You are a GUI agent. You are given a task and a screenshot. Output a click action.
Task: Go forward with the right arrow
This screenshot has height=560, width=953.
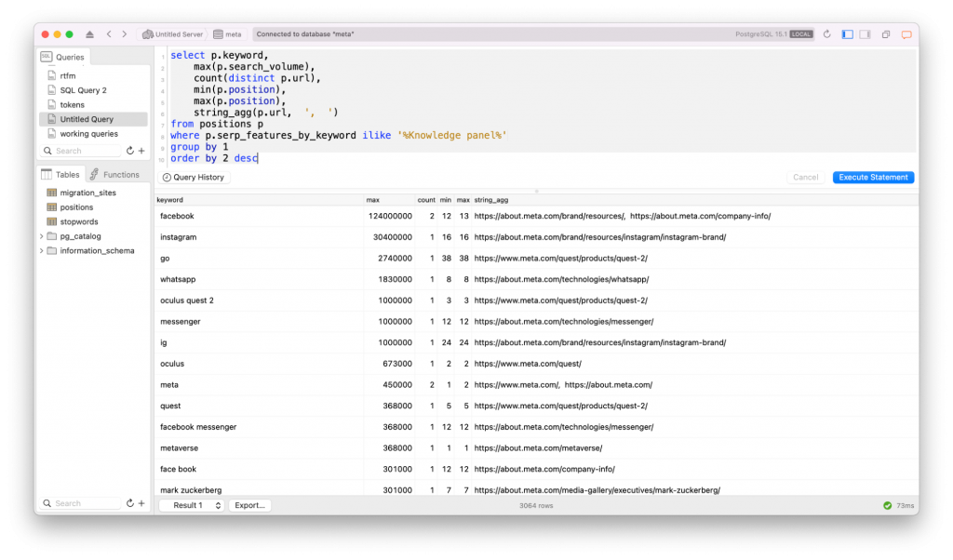[124, 34]
